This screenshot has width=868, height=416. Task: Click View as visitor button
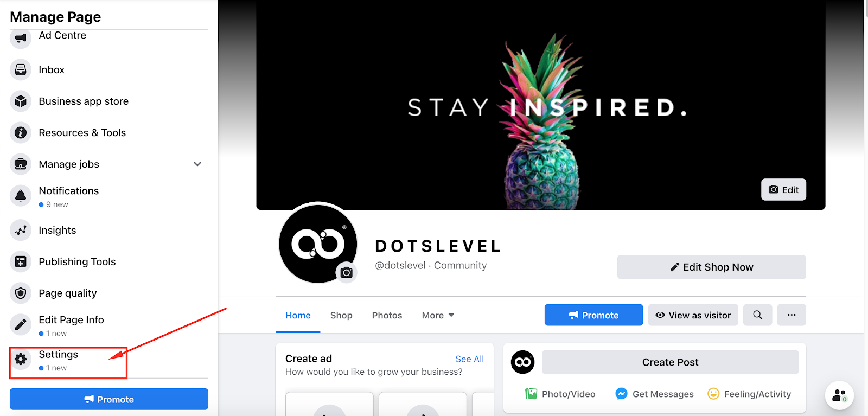pyautogui.click(x=693, y=315)
